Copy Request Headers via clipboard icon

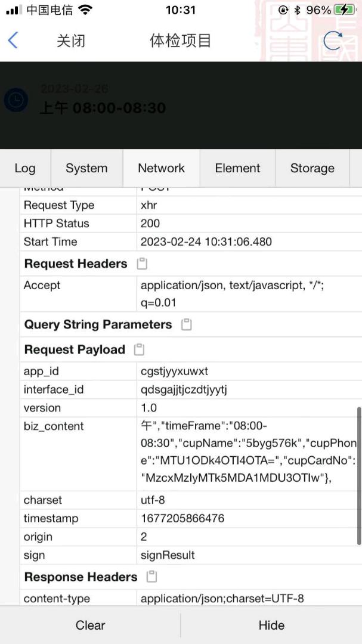142,264
